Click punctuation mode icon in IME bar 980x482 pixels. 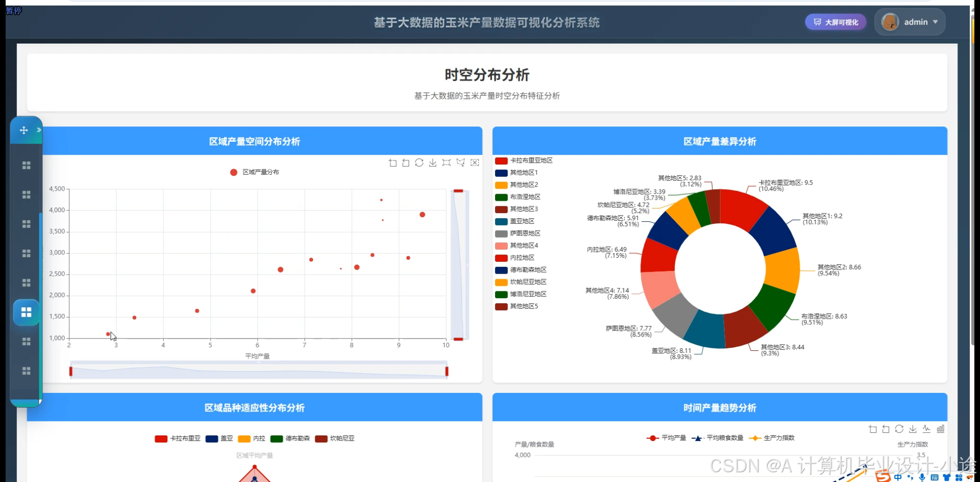coord(910,477)
